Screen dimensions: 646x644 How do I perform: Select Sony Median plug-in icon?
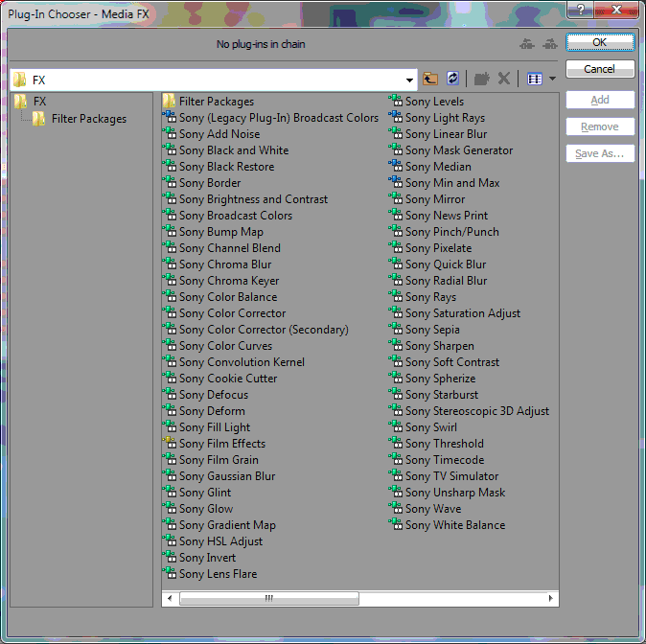[396, 167]
